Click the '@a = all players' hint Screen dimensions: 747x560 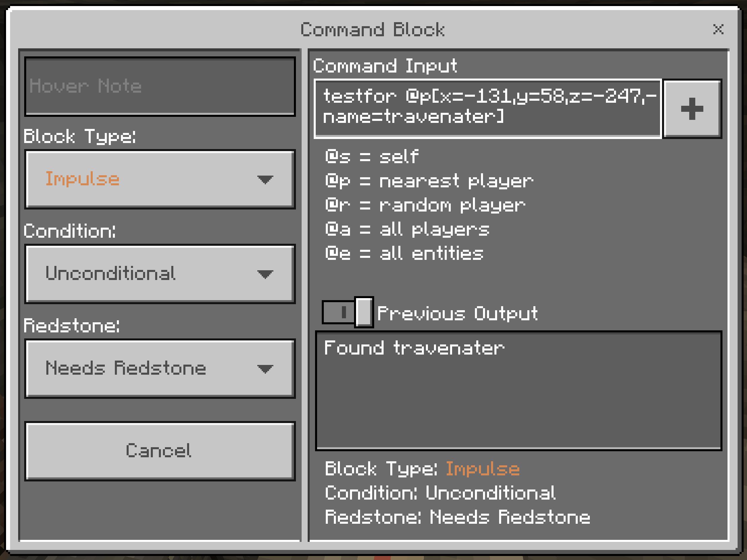(407, 230)
